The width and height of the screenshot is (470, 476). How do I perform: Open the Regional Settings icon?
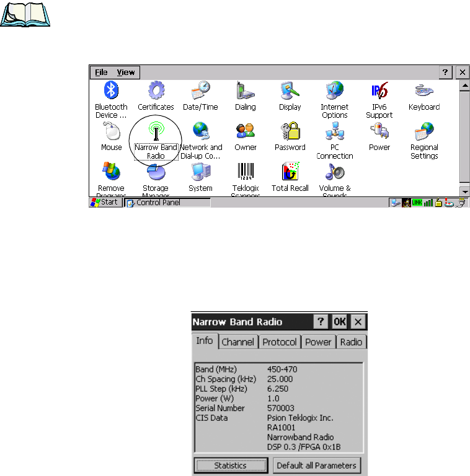click(x=424, y=131)
